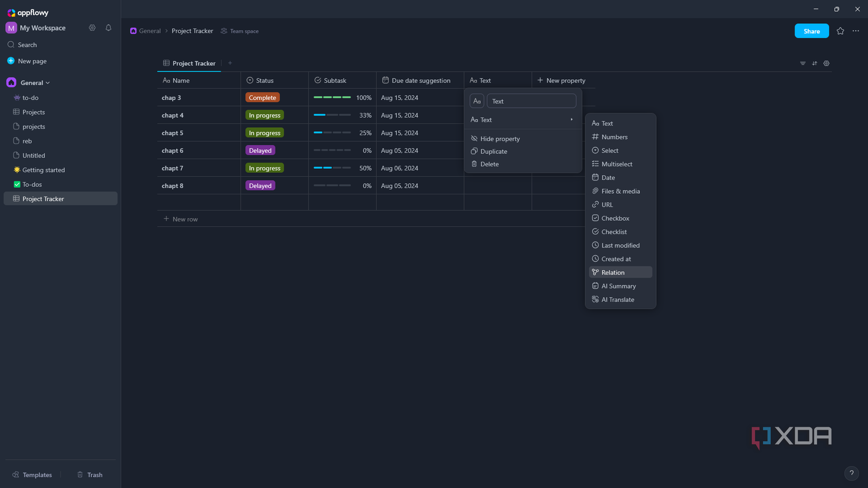Screen dimensions: 868x488
Task: Switch to the Project Tracker view tab
Action: click(x=189, y=63)
